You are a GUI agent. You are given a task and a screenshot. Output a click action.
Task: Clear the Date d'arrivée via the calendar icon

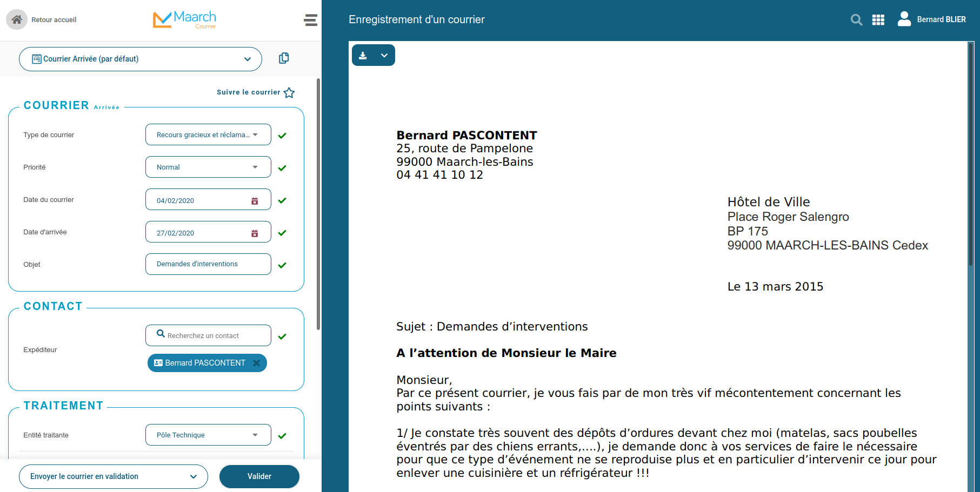[x=255, y=233]
